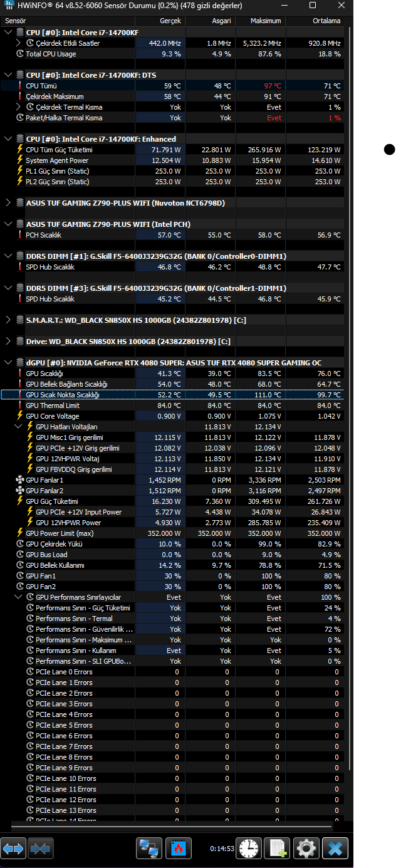Click the 0:14:53 elapsed timer

pyautogui.click(x=222, y=849)
